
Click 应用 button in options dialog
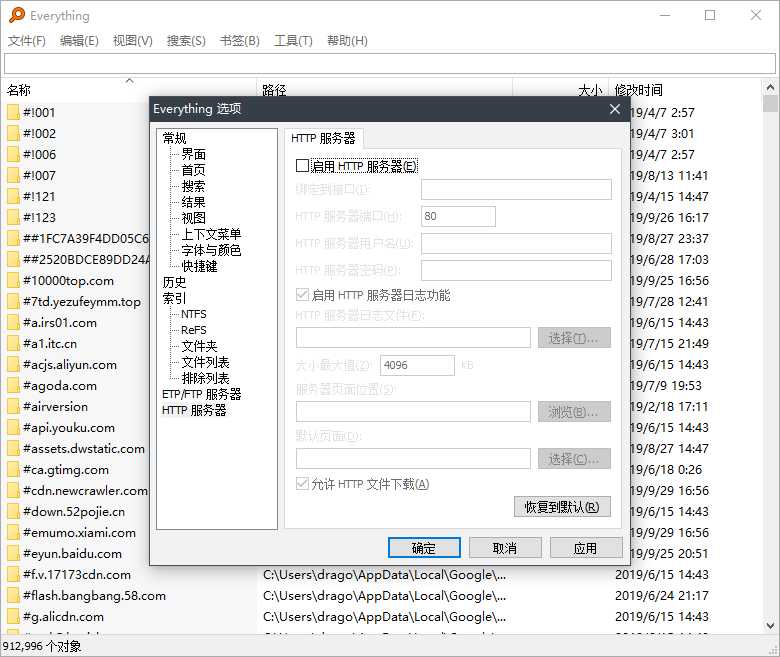(586, 548)
